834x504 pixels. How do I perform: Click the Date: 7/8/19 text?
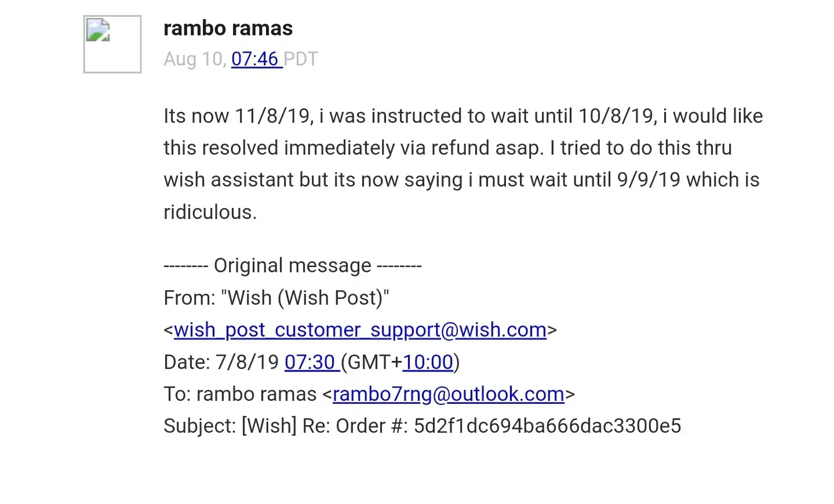point(221,362)
